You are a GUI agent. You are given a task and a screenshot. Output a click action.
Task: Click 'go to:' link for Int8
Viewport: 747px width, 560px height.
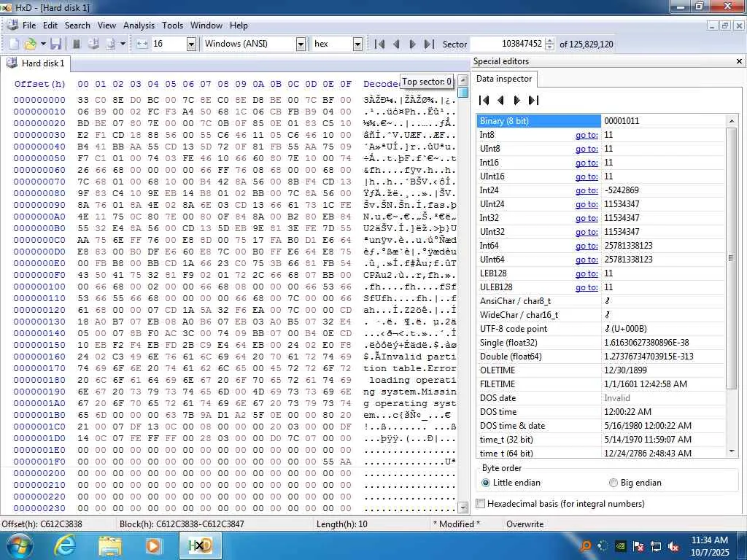(x=587, y=135)
